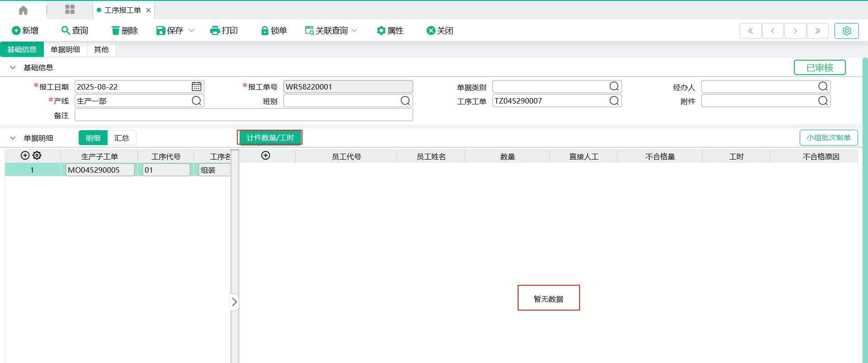Open the app grid menu icon
Screen dimensions: 868x363
click(70, 9)
